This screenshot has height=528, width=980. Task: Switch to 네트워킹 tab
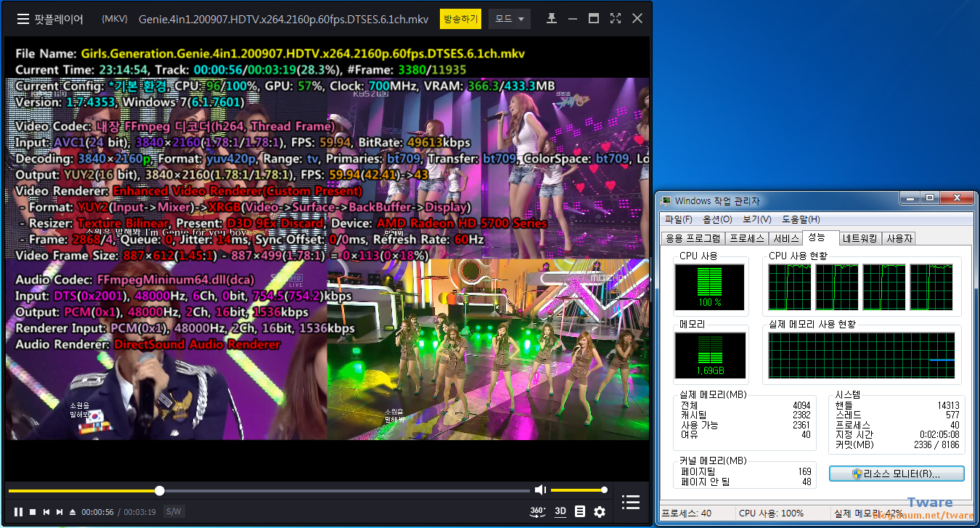pos(861,238)
